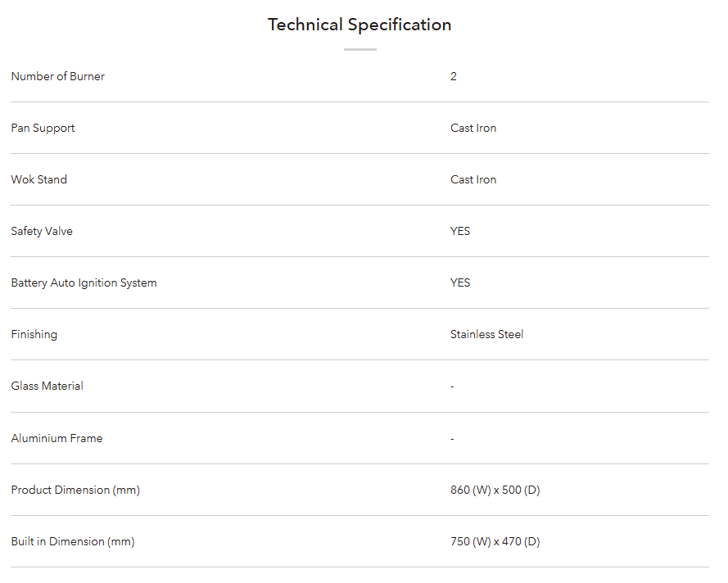The height and width of the screenshot is (583, 728).
Task: Select the Number of Burner label
Action: pyautogui.click(x=58, y=76)
